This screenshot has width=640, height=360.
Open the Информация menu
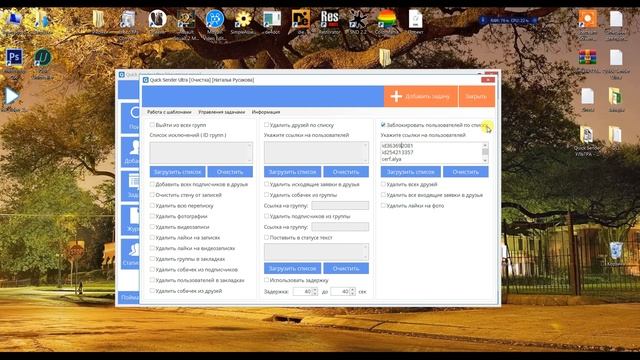coord(266,112)
